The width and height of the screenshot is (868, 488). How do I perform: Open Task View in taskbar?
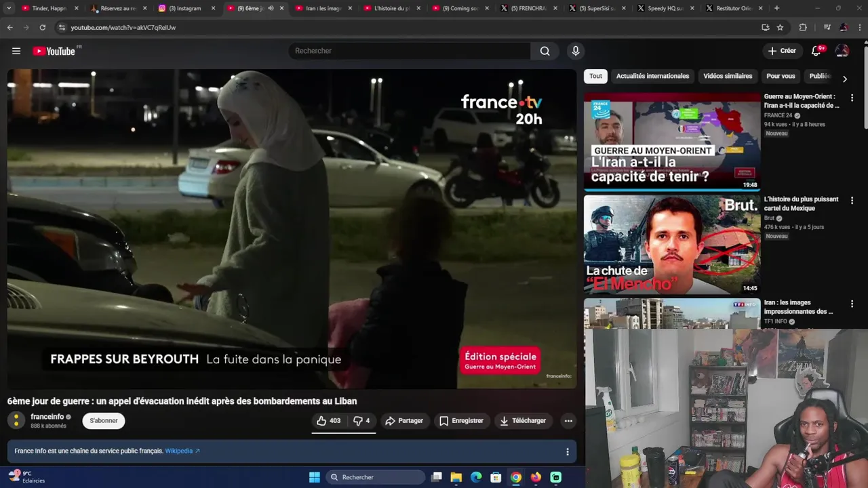pyautogui.click(x=437, y=477)
